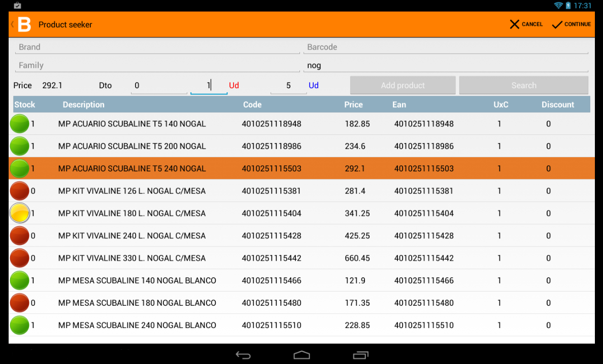
Task: Click red stock icon for VIVALINE 126 L.
Action: (19, 191)
